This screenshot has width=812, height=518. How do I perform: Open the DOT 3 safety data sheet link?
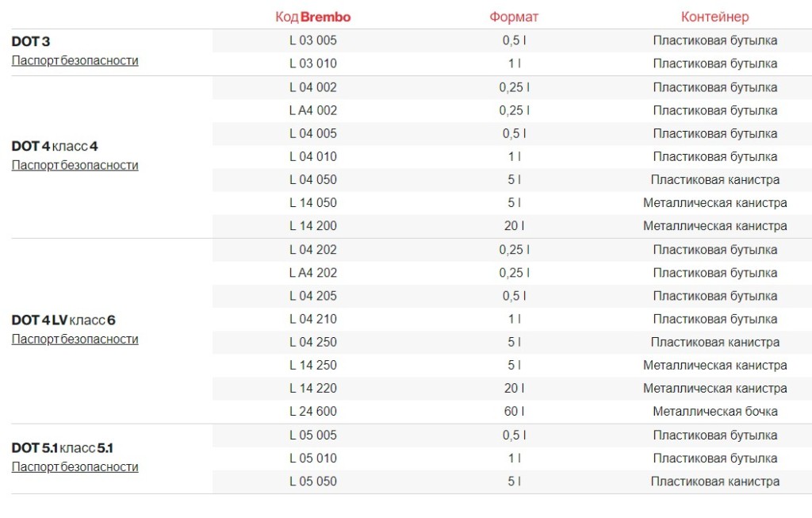pos(75,60)
